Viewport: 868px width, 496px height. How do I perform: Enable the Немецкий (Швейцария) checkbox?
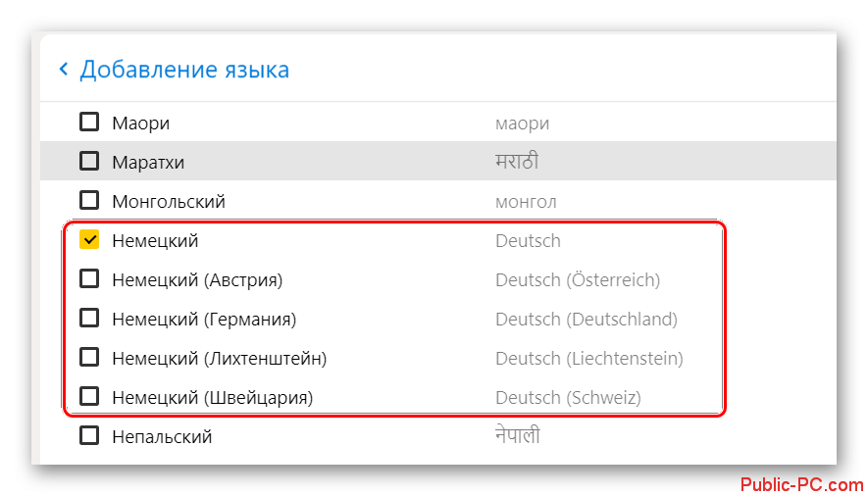pyautogui.click(x=89, y=396)
